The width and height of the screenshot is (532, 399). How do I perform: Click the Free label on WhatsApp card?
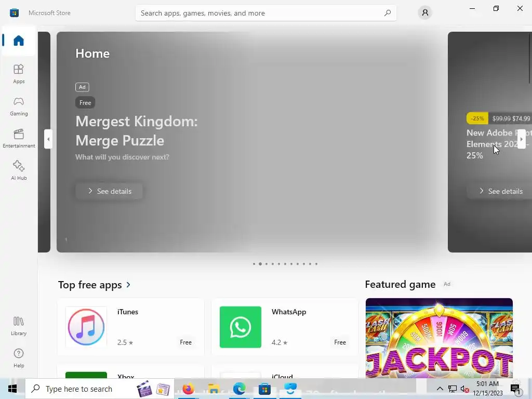(x=340, y=342)
